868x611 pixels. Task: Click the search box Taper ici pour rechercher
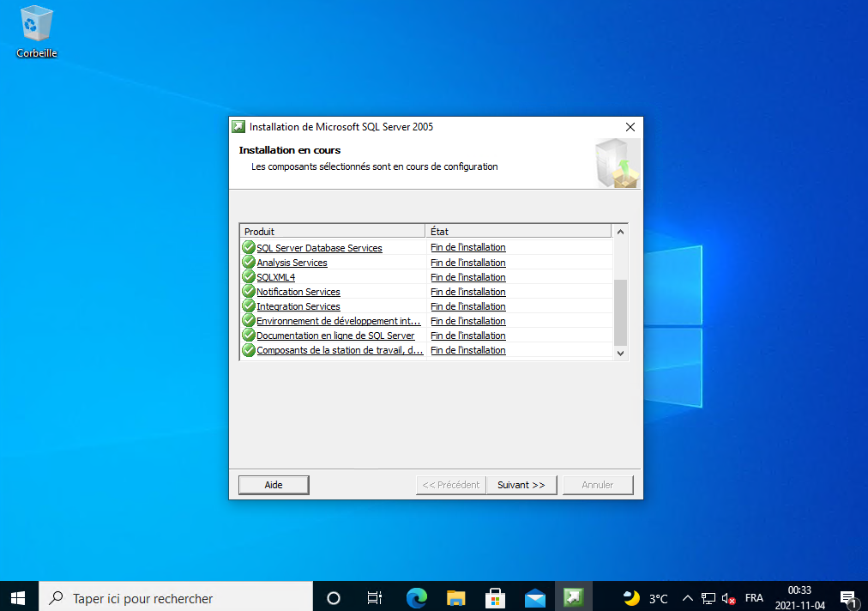tap(176, 597)
